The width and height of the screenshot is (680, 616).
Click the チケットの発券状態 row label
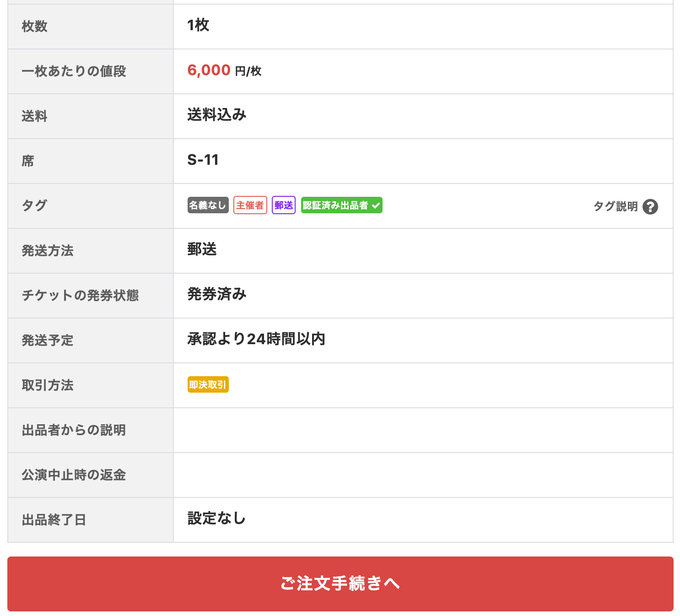[x=80, y=296]
